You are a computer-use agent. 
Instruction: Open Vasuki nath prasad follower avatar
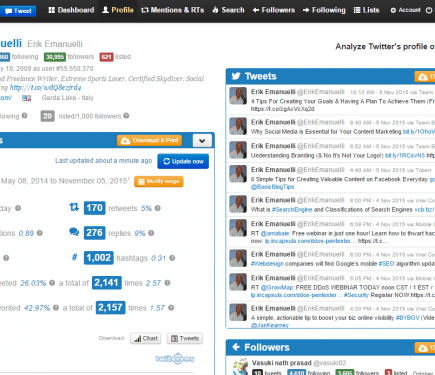tap(241, 367)
